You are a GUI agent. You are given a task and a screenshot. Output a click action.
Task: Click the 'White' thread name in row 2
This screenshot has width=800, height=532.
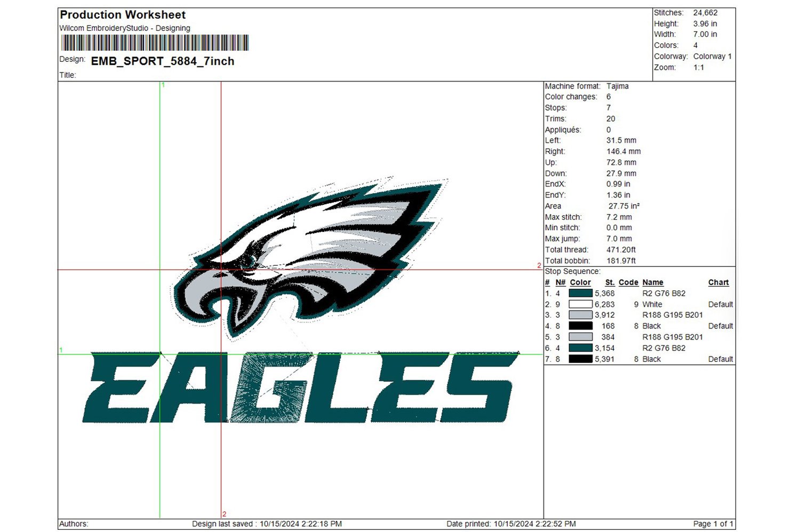652,304
